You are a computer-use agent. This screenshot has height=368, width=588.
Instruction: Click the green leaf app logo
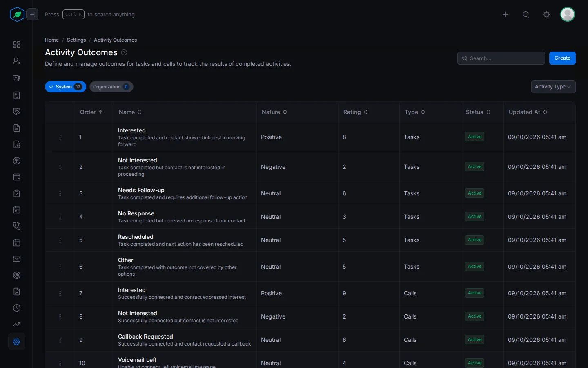point(17,14)
